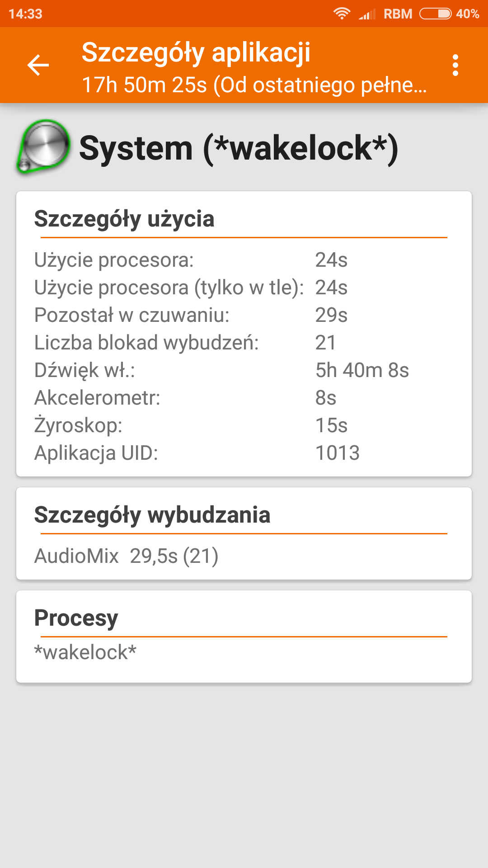488x868 pixels.
Task: Tap the 'Akcelerometr' row
Action: click(x=185, y=398)
